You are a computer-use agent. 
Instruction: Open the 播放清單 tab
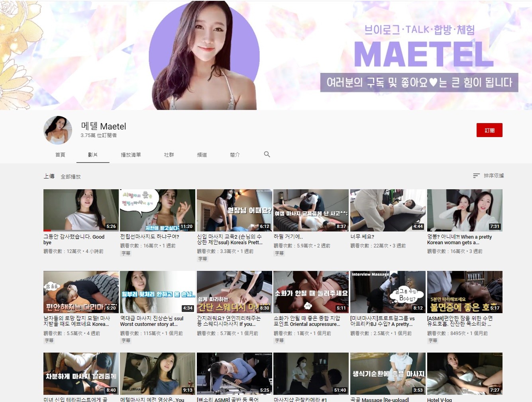(131, 155)
